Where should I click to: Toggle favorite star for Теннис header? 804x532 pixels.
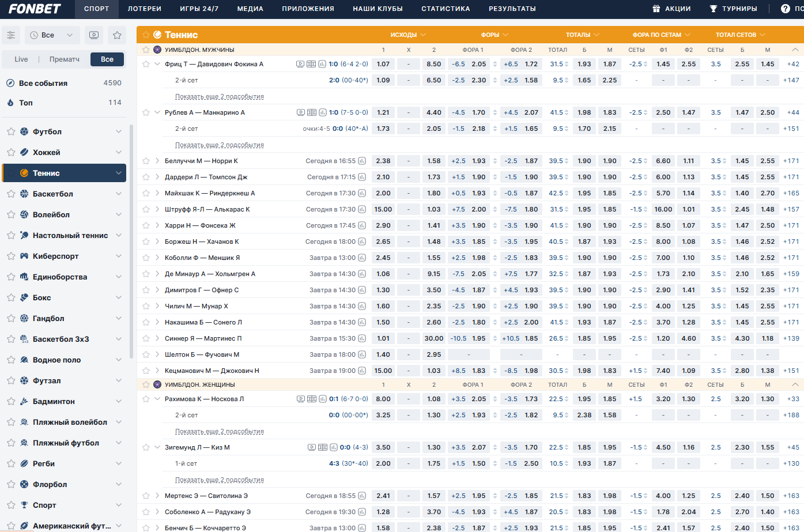click(x=146, y=35)
